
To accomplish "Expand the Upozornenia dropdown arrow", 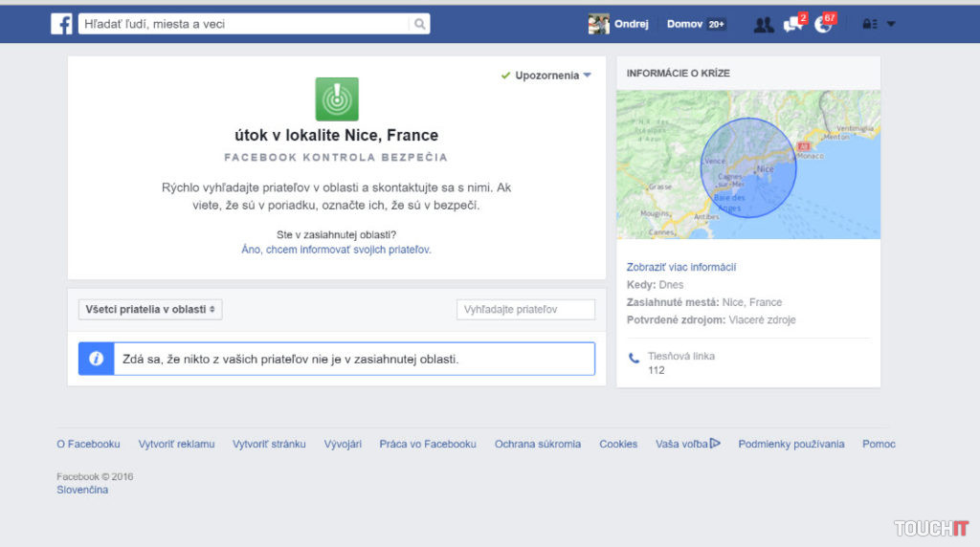I will point(588,76).
